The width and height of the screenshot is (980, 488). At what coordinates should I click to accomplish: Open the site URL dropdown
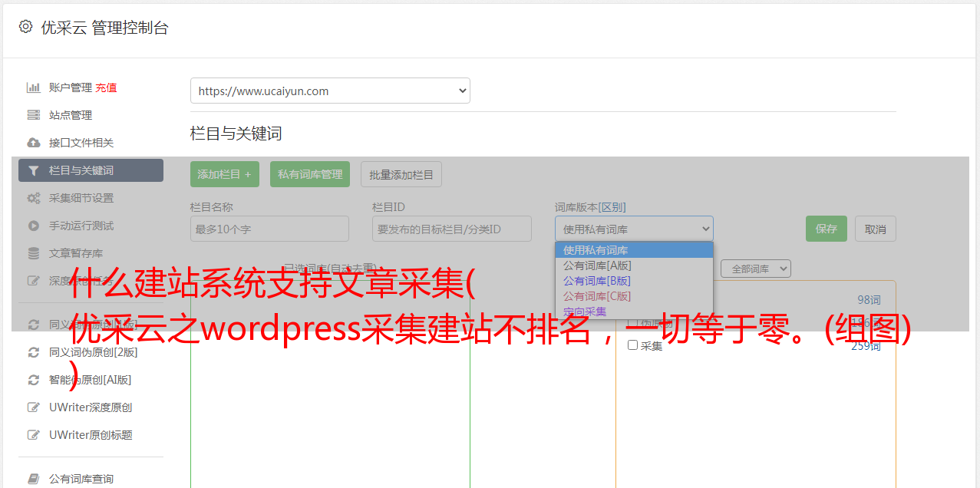(330, 91)
